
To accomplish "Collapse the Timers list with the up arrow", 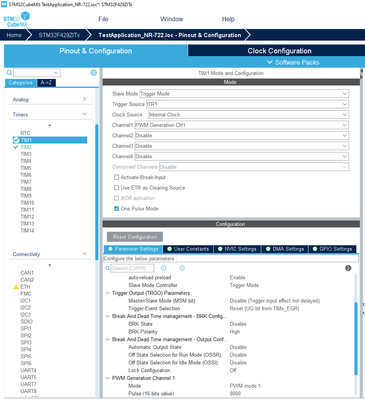I will [x=50, y=126].
